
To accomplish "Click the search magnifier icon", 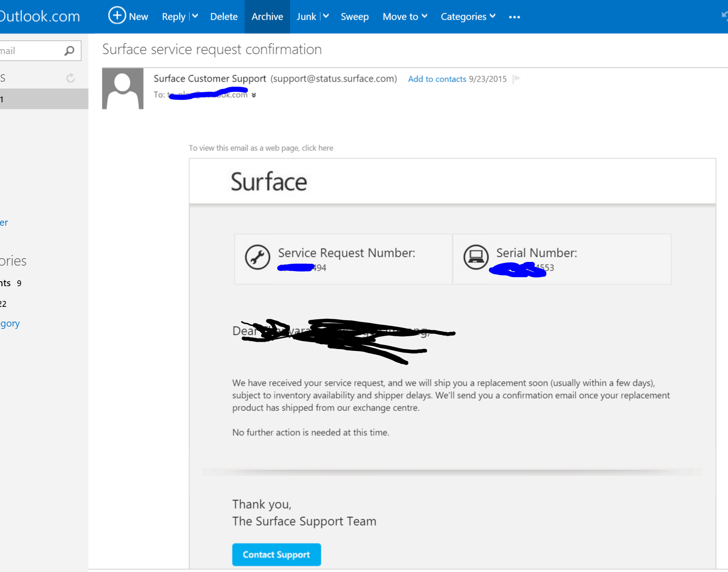I will (x=69, y=50).
